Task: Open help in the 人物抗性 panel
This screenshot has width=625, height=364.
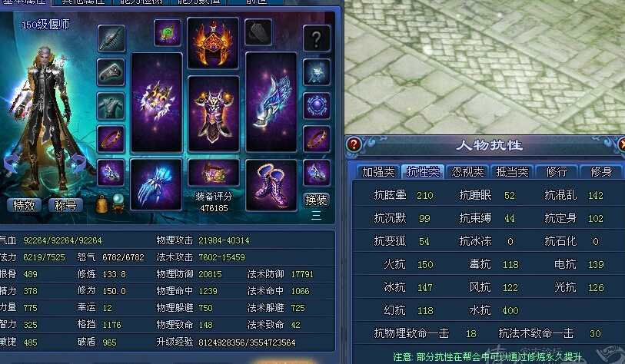Action: 354,144
